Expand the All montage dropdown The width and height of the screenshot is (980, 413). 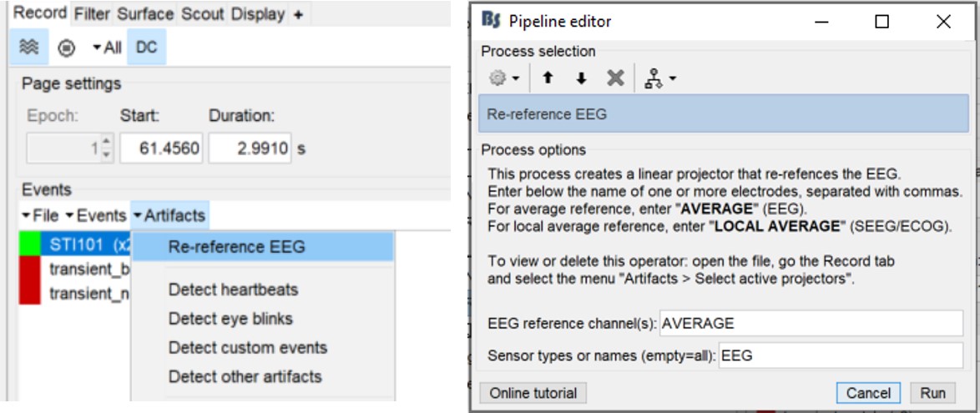click(107, 48)
